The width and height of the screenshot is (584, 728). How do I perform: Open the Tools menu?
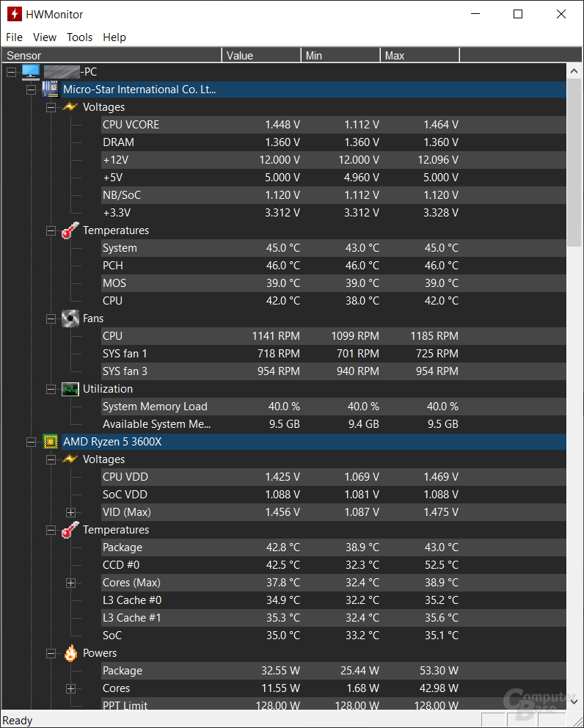point(79,37)
